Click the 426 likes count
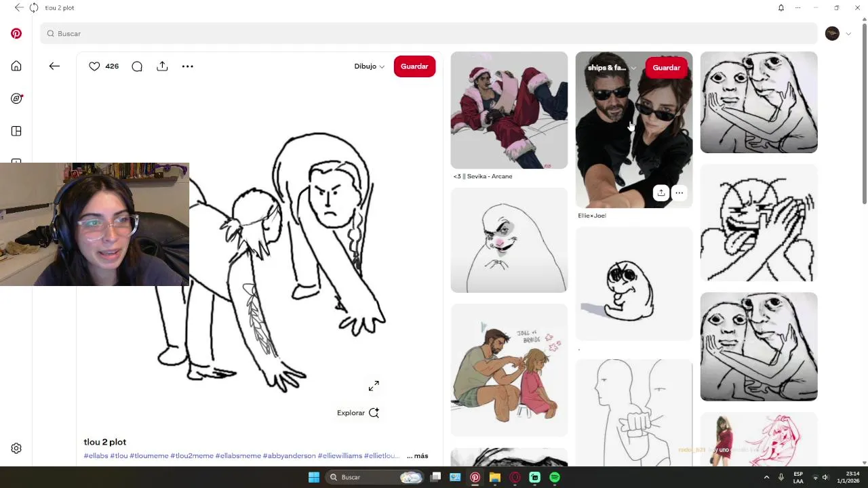Screen dimensions: 868x488 click(x=112, y=66)
